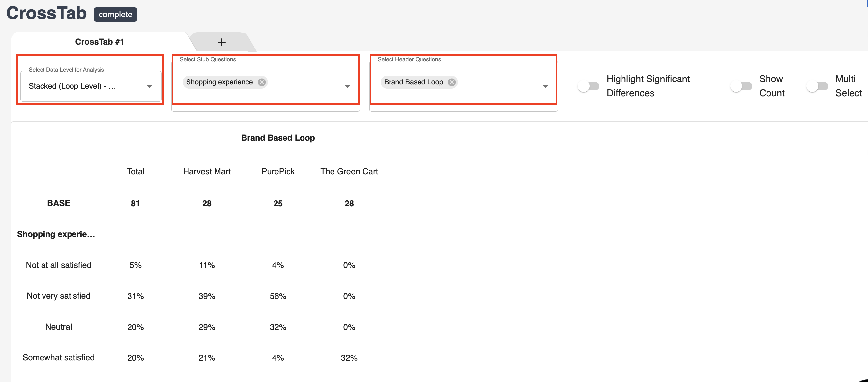Click the Brand Based Loop chip label
This screenshot has width=868, height=382.
[413, 82]
